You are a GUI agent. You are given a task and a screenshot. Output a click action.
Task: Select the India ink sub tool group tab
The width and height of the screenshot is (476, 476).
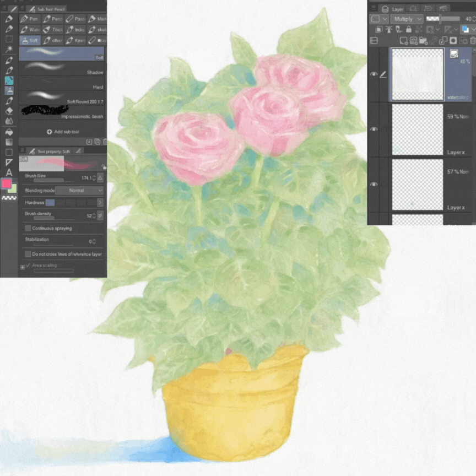coord(75,29)
